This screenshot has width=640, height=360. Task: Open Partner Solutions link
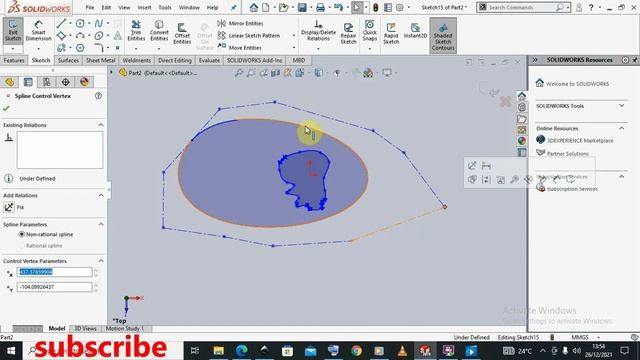[x=568, y=153]
